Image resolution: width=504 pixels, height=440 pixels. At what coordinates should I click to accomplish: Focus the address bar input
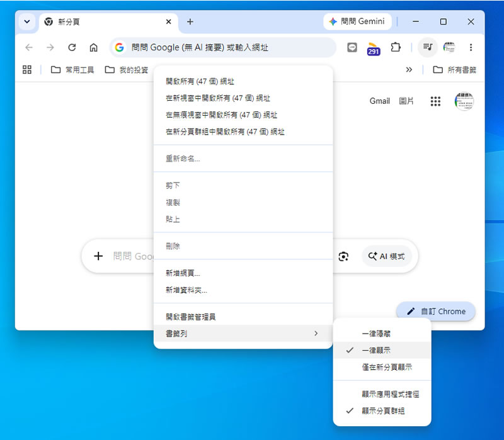tap(222, 48)
